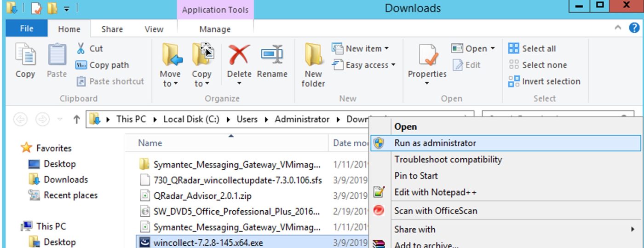
Task: Open Downloads under Favorites
Action: (x=58, y=179)
